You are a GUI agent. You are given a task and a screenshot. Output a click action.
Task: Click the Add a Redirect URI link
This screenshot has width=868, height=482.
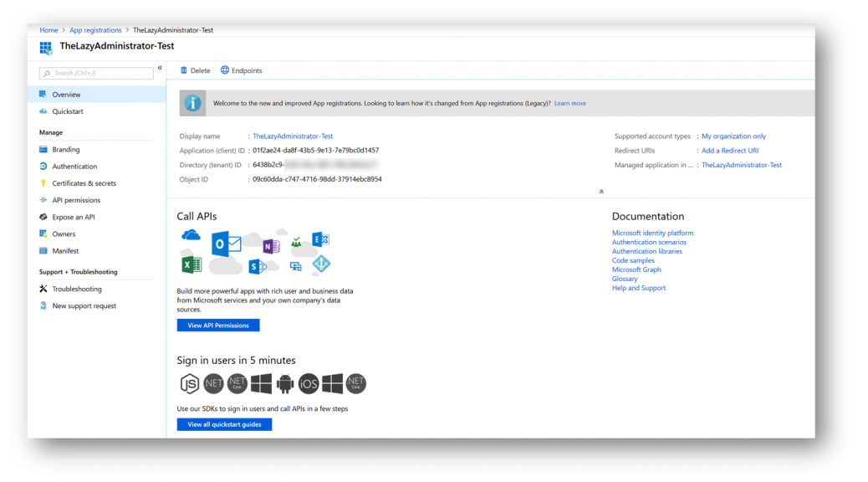(x=730, y=151)
